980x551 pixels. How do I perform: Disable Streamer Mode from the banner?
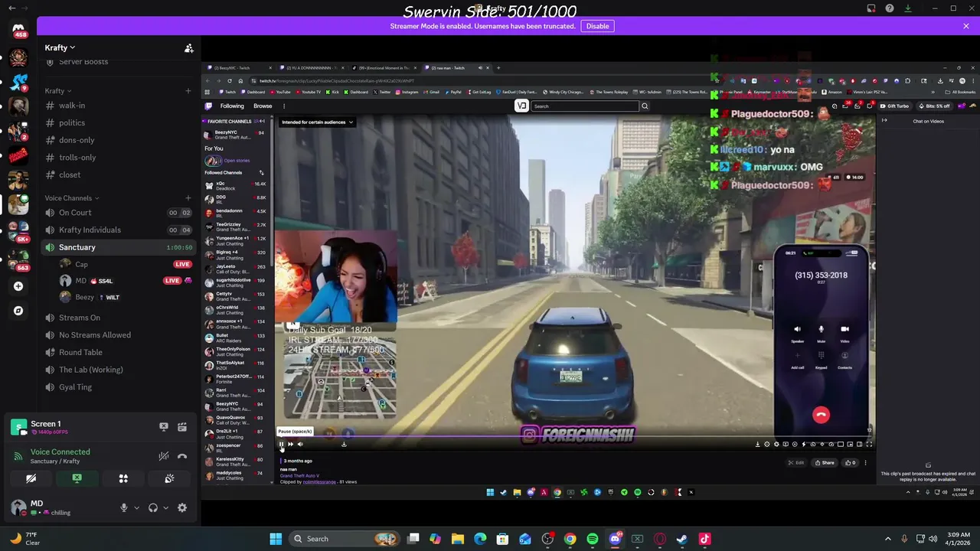pos(597,26)
